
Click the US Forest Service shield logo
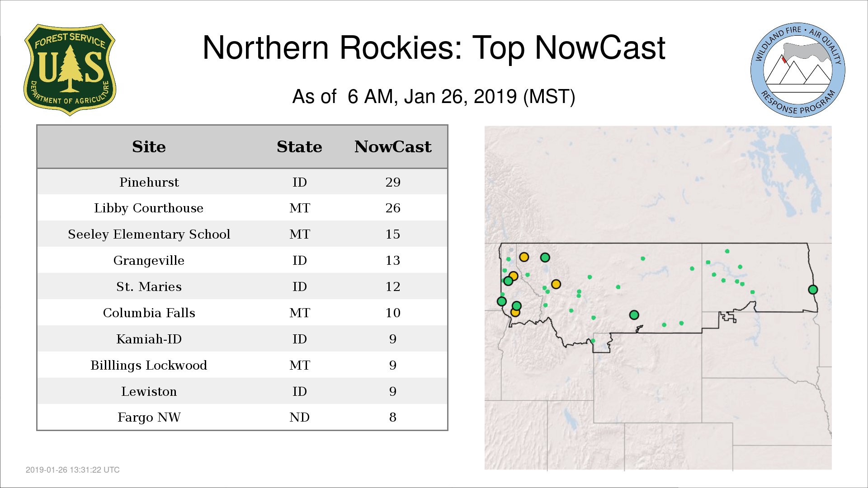(x=70, y=70)
